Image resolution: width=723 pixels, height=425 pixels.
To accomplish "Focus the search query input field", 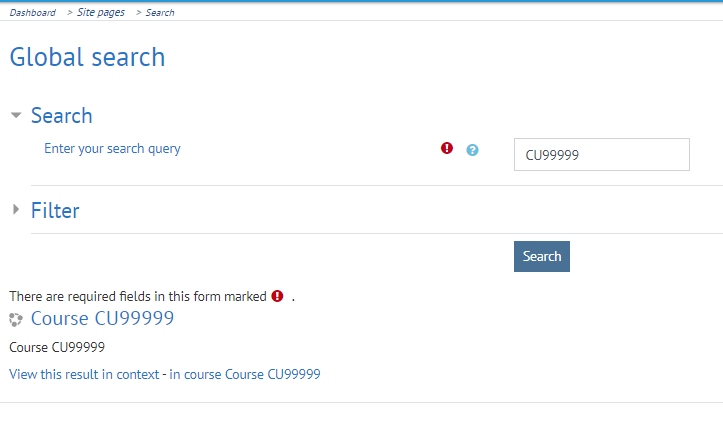I will coord(602,154).
